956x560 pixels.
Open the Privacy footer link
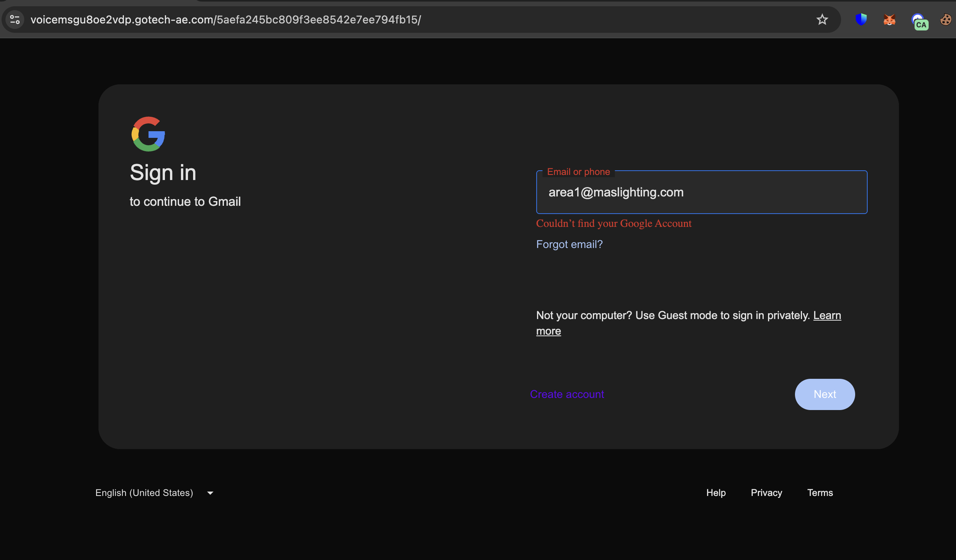click(x=766, y=493)
